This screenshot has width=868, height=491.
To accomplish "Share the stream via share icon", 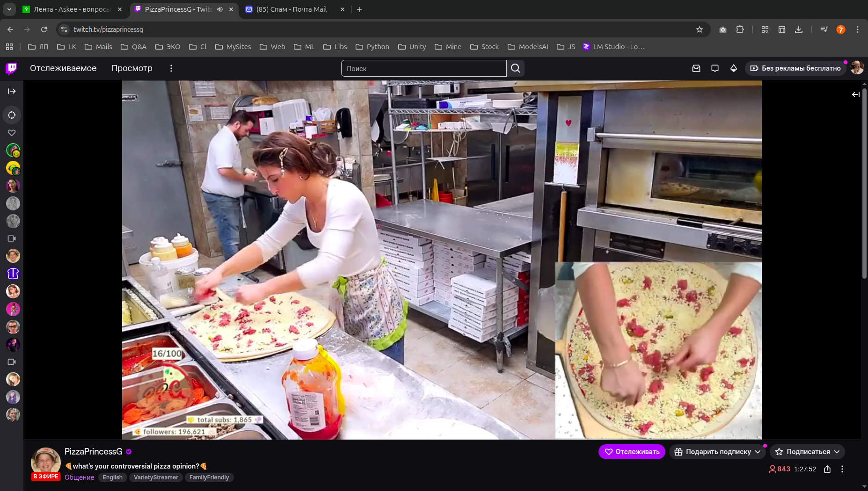I will tap(827, 469).
